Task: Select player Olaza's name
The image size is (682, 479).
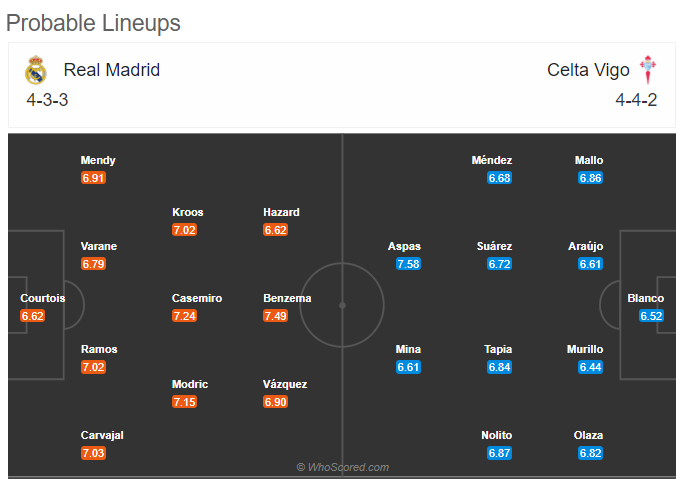Action: click(588, 435)
